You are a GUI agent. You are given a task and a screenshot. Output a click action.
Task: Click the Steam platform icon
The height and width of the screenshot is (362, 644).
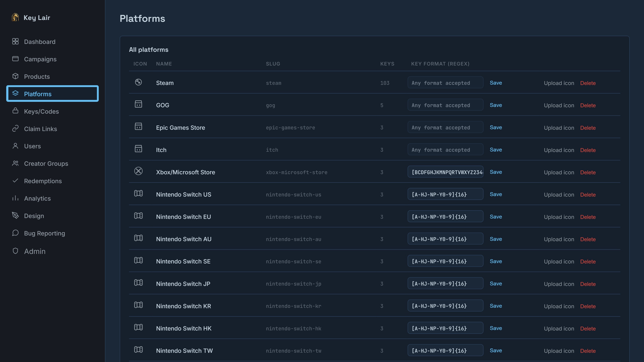click(x=138, y=82)
